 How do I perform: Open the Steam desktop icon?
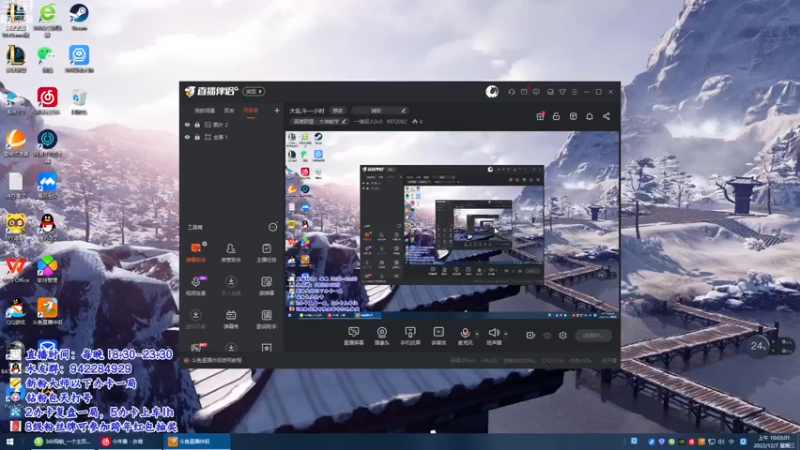click(79, 17)
